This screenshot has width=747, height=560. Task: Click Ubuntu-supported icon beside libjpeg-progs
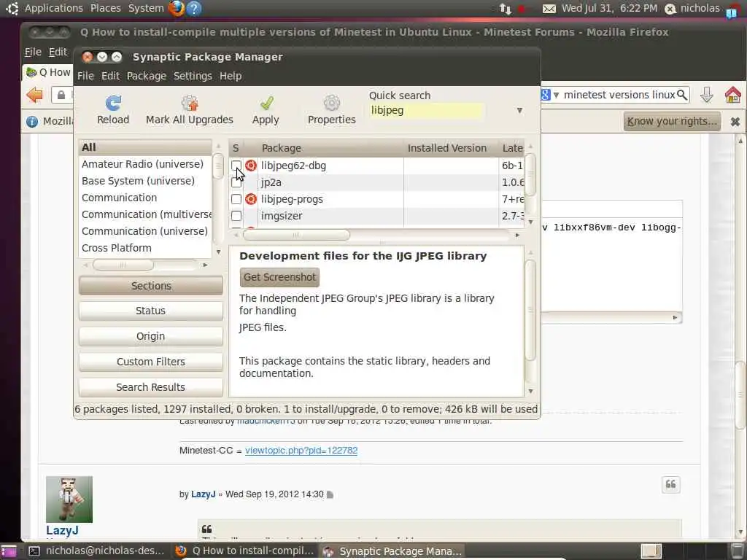coord(251,199)
